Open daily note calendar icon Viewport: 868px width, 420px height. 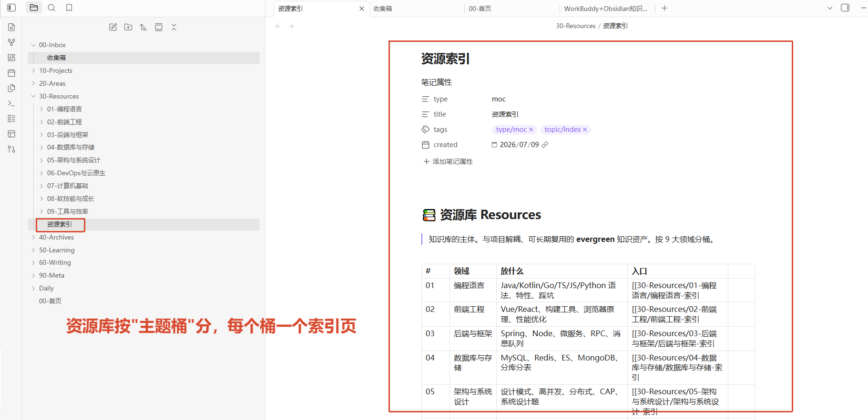tap(11, 73)
